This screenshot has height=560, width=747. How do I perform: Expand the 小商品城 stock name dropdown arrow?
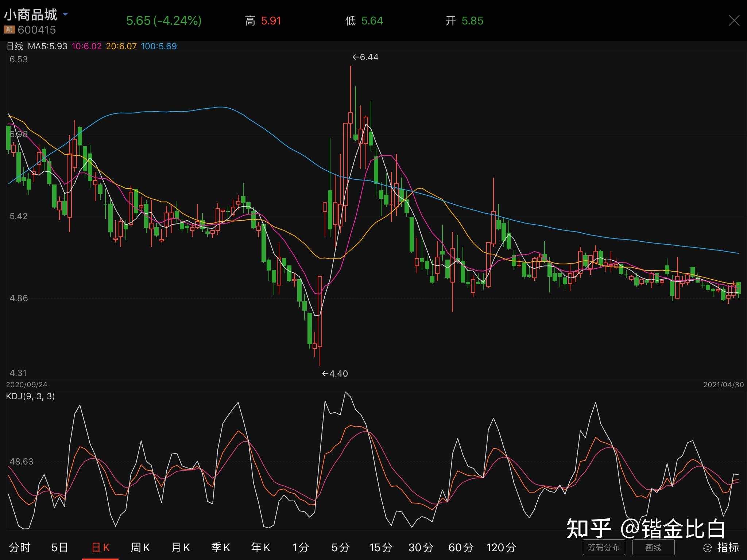tap(65, 14)
